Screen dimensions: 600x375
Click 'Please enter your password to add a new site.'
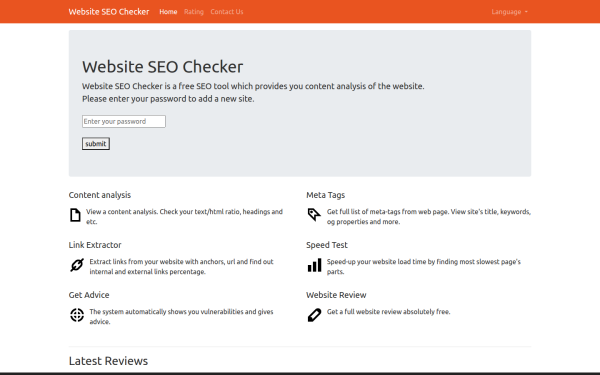[x=168, y=99]
